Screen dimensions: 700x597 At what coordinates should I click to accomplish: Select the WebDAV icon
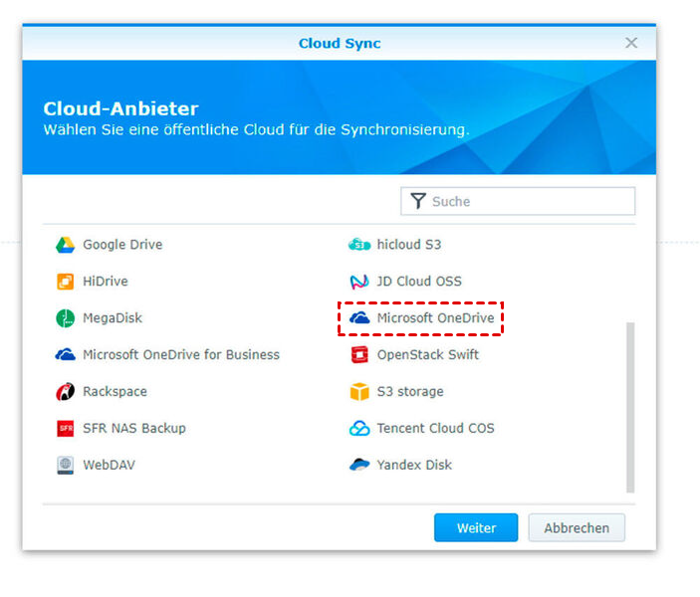coord(65,465)
